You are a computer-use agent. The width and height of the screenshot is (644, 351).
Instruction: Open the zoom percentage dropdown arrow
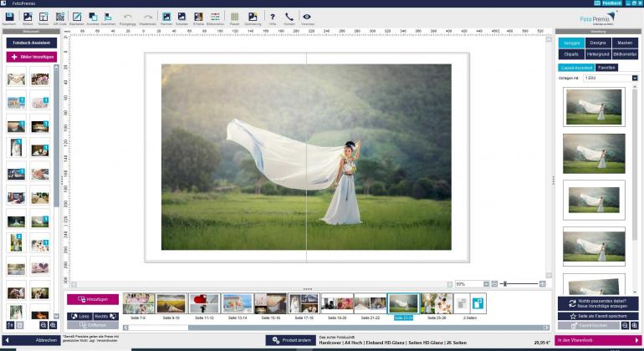(486, 283)
